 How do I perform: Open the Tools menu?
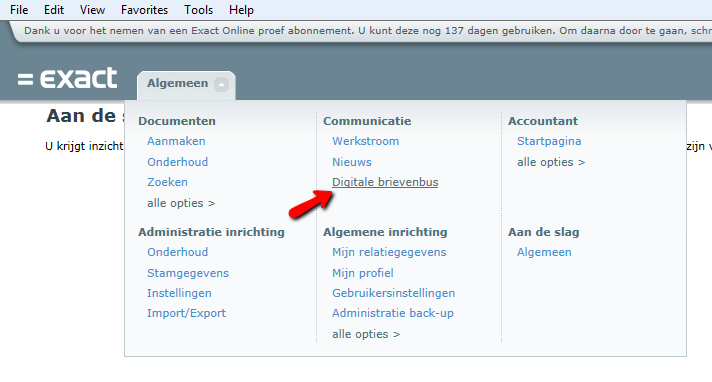(198, 10)
